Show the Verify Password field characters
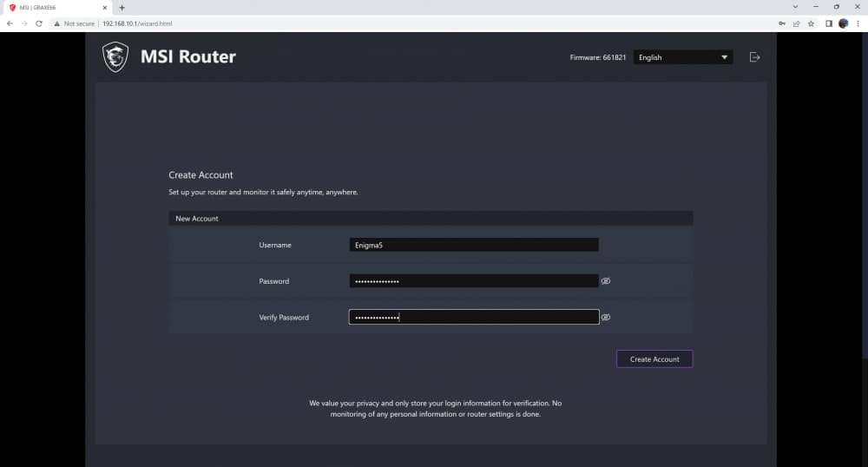Screen dimensions: 868x467 (x=606, y=317)
